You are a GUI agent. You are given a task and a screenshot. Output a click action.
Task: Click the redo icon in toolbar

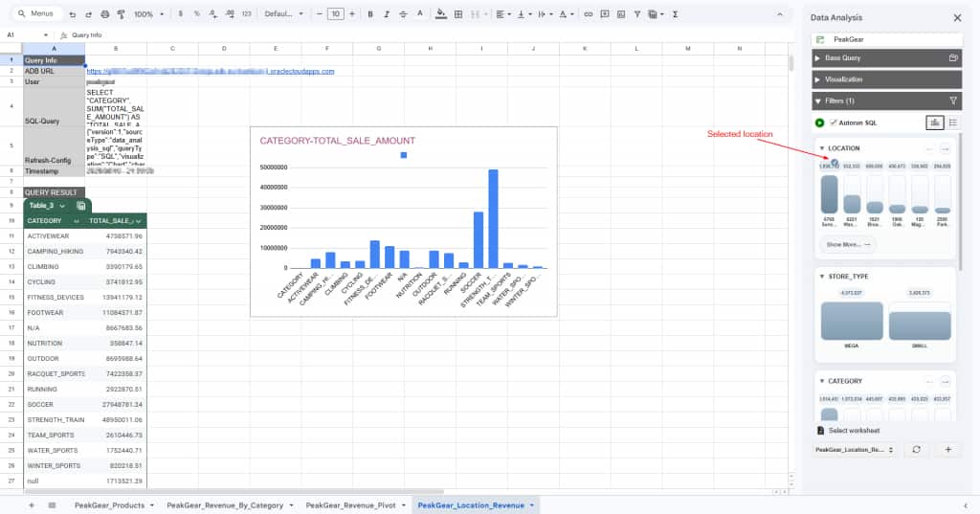88,13
